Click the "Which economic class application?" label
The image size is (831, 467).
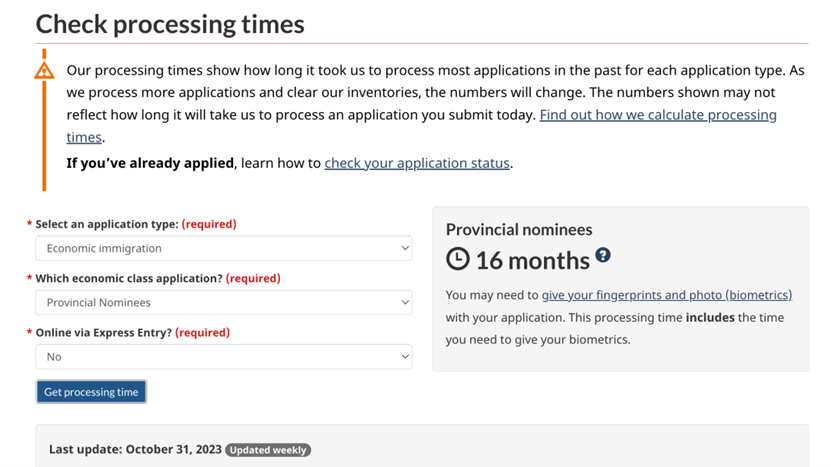point(129,278)
